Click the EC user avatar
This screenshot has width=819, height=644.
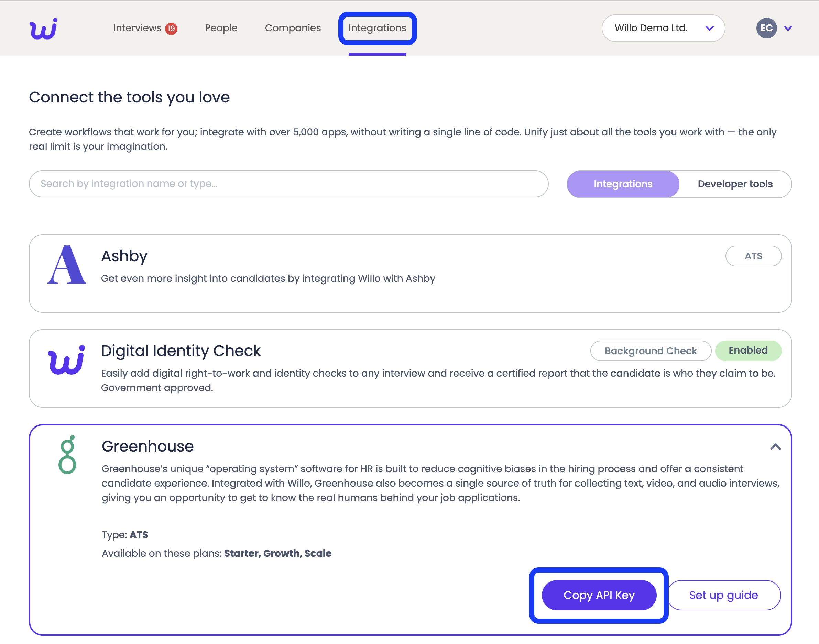(766, 28)
